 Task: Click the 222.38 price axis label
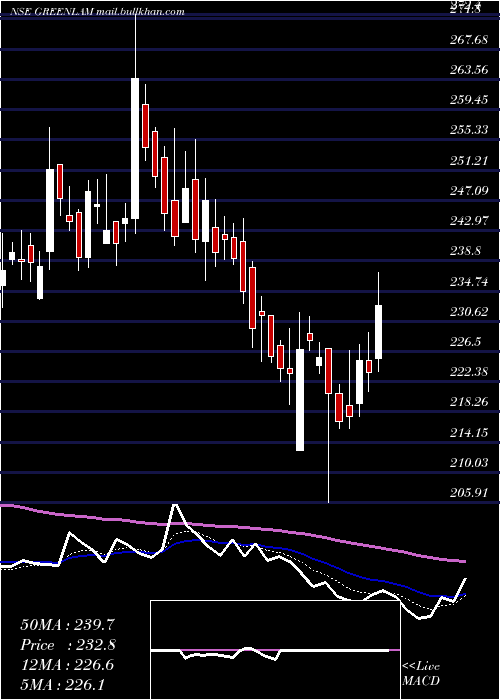[x=468, y=372]
